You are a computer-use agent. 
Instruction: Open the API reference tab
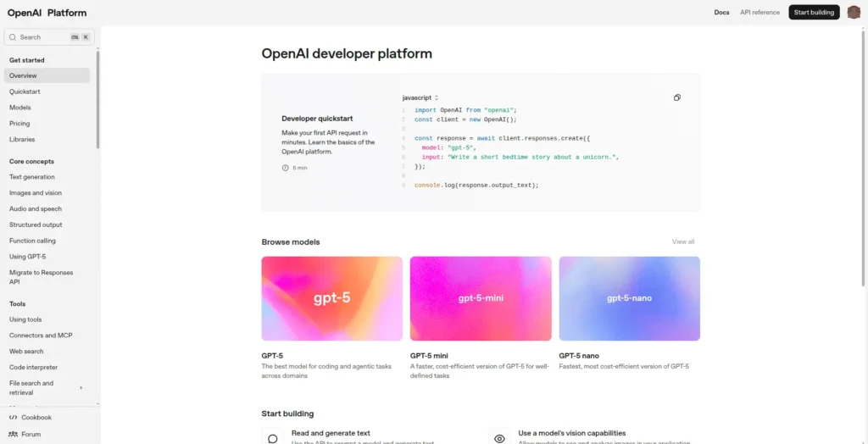pyautogui.click(x=759, y=12)
